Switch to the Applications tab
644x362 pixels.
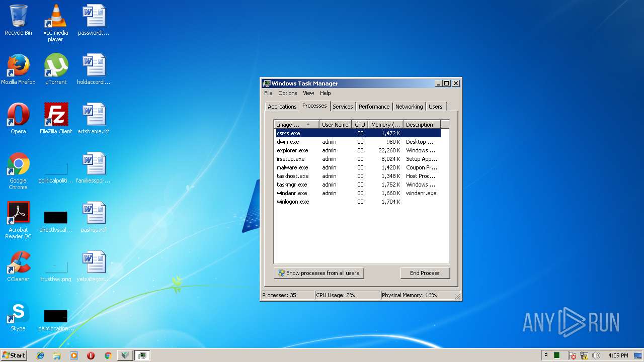point(282,107)
